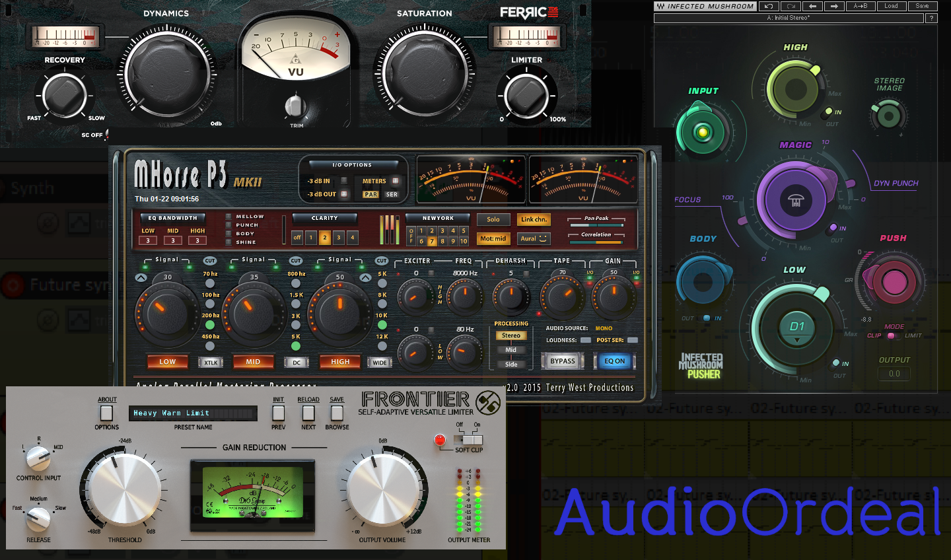Click the CUT button above the High 5K dot
Screen dimensions: 951x560
[382, 261]
